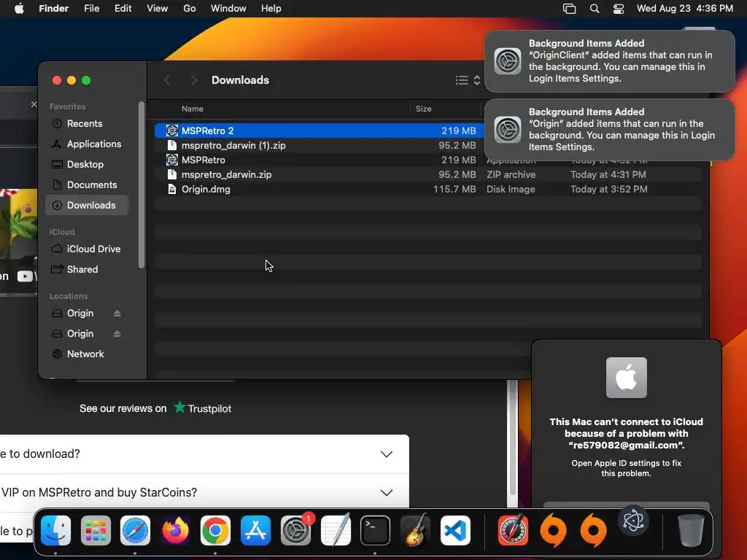Select Desktop in the Finder sidebar
This screenshot has width=747, height=560.
88,165
